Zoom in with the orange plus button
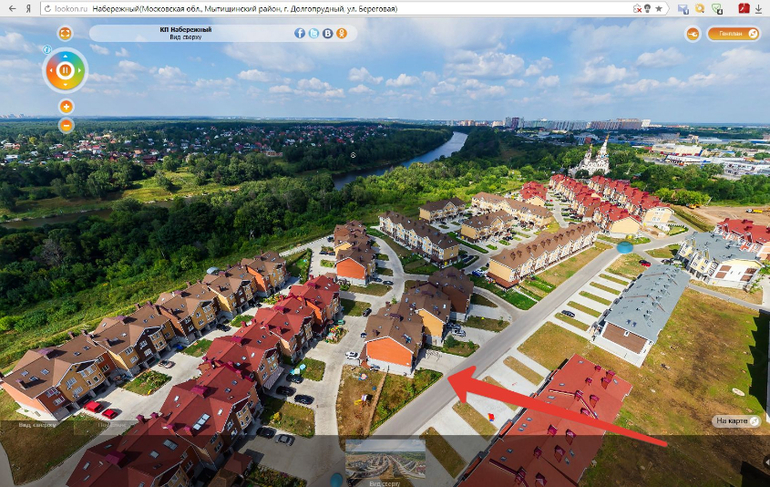 66,107
